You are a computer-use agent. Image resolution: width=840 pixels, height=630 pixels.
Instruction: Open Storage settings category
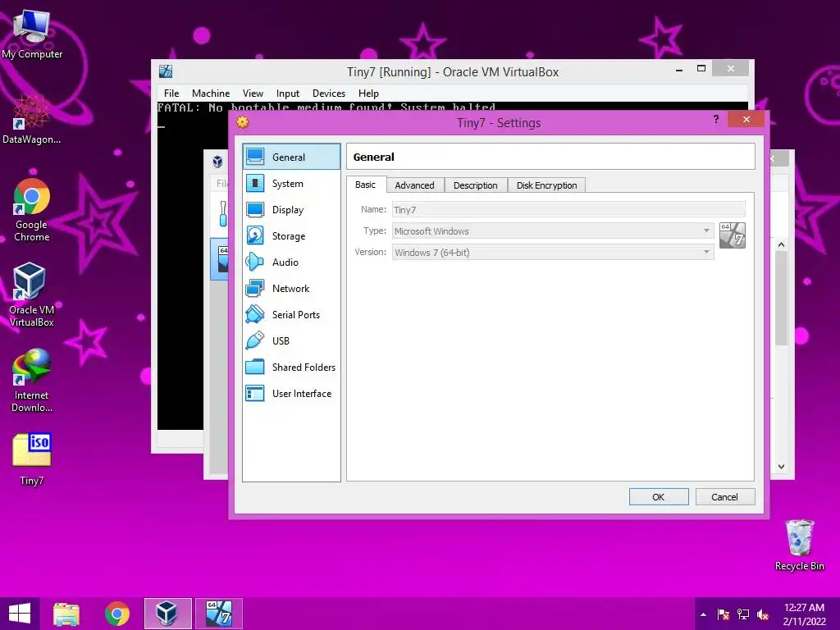coord(291,235)
